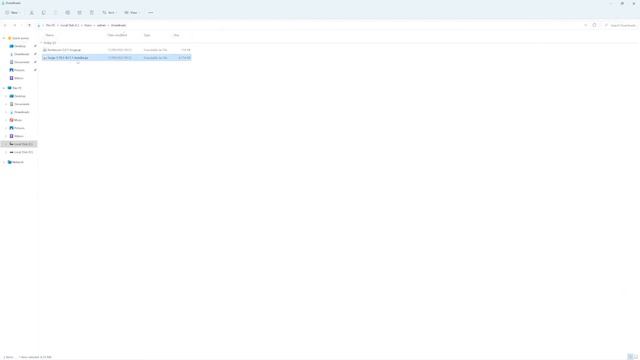Image resolution: width=640 pixels, height=360 pixels.
Task: Expand the Network tree node
Action: [x=4, y=162]
